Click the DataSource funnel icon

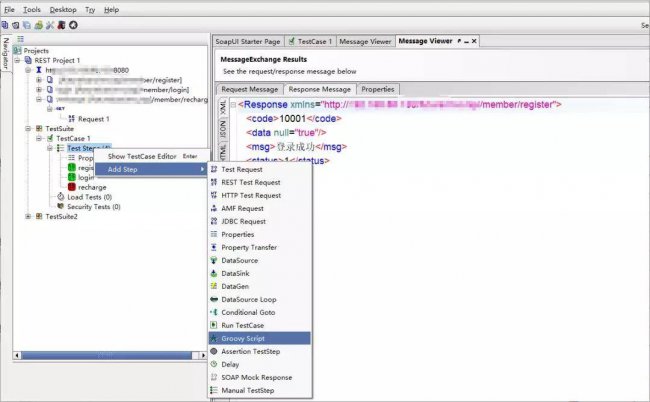pos(214,260)
